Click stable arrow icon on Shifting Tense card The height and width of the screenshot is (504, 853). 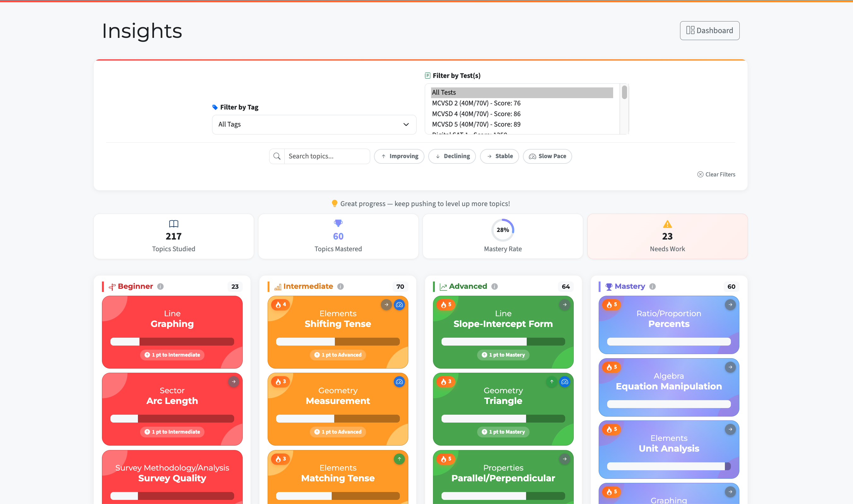pyautogui.click(x=386, y=305)
